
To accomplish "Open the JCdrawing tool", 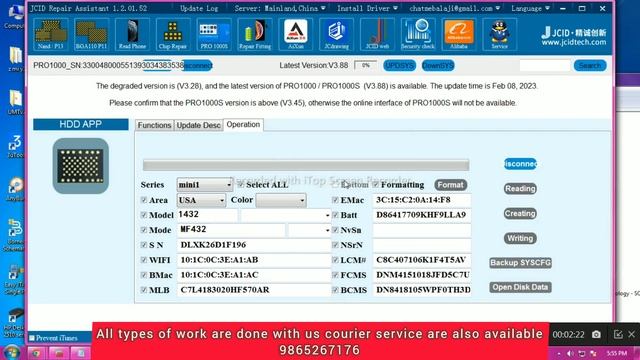I will [x=336, y=34].
